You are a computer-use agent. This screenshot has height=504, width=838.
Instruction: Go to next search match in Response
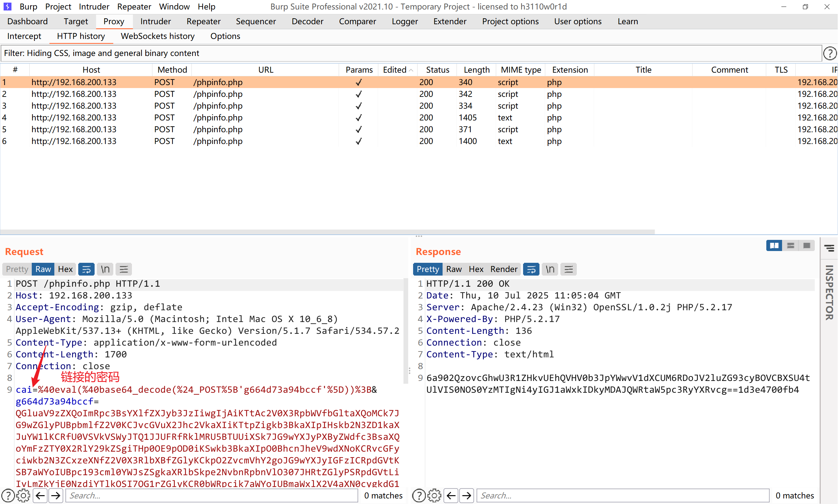pos(467,495)
